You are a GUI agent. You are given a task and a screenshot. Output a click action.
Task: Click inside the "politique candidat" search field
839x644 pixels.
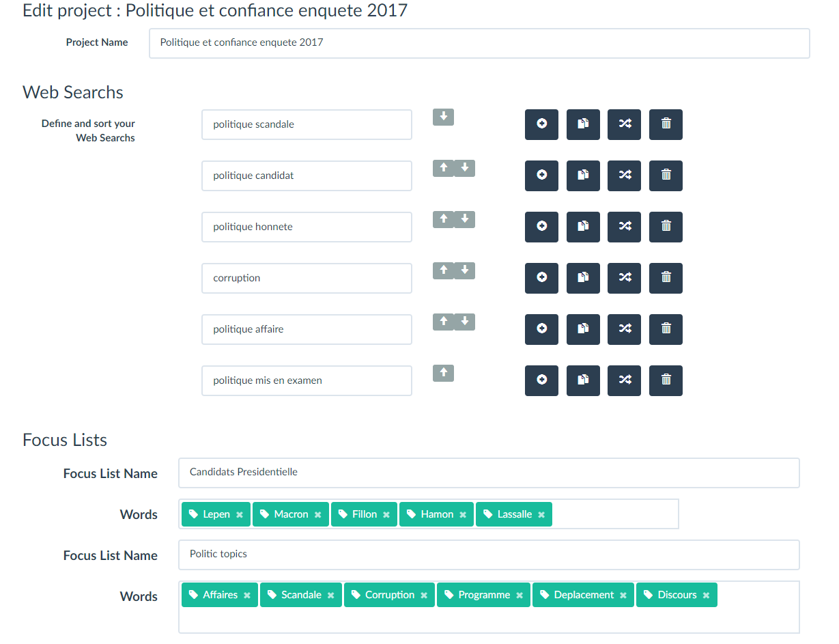pos(306,176)
